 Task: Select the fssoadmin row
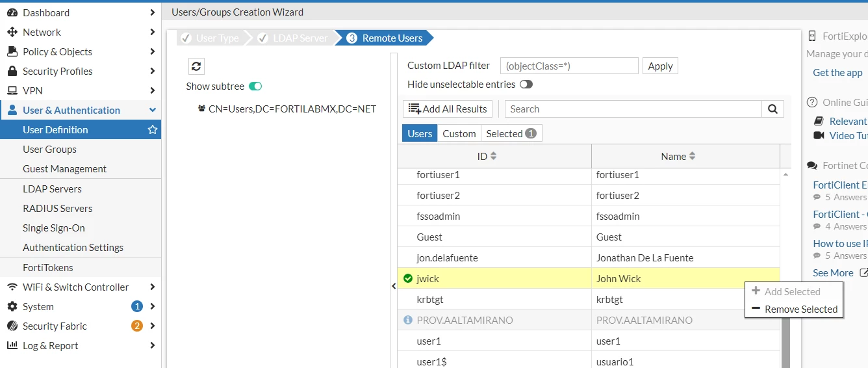pos(589,216)
